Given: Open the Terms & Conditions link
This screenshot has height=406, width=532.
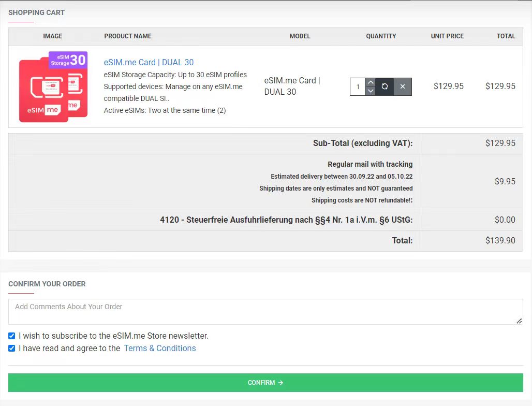Looking at the screenshot, I should tap(160, 348).
